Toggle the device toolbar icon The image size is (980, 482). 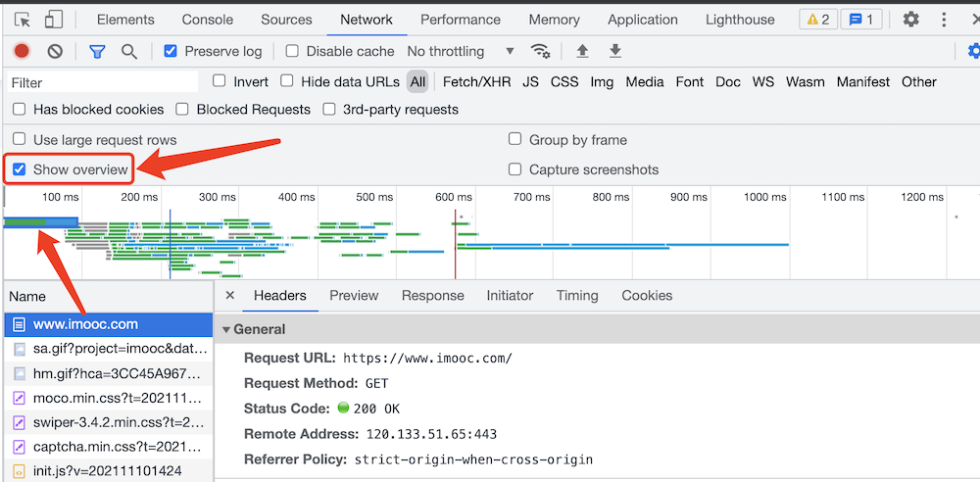[53, 20]
